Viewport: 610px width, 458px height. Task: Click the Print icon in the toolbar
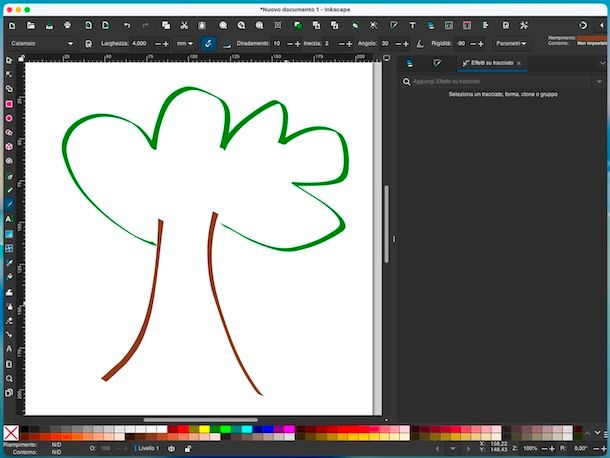pos(68,24)
